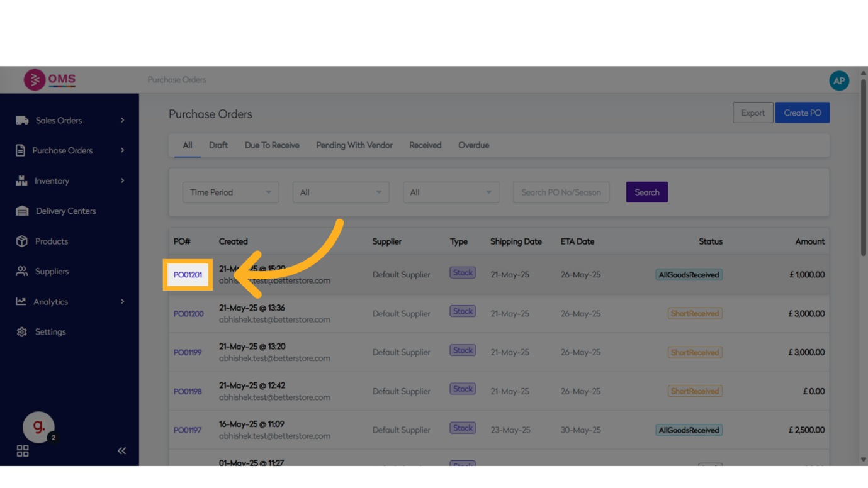Switch to the Due To Receive tab
868x488 pixels.
[x=272, y=145]
